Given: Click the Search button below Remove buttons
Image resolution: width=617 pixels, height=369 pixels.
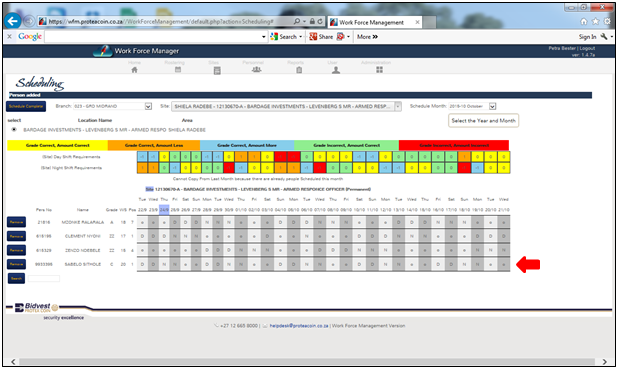Looking at the screenshot, I should click(17, 279).
